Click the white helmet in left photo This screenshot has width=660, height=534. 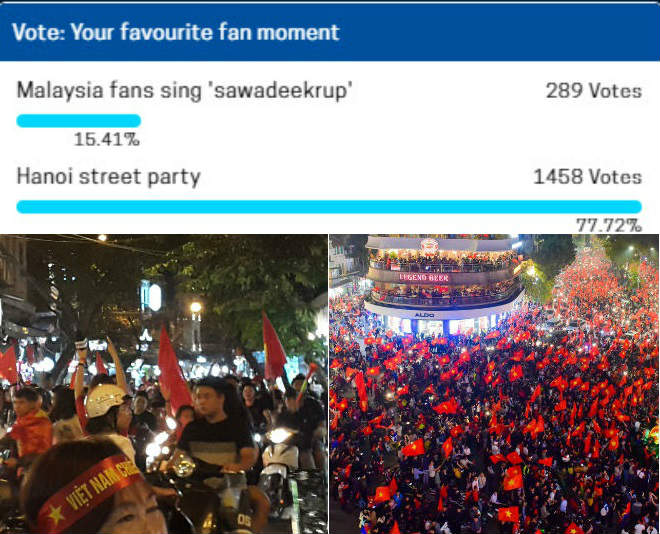point(102,400)
